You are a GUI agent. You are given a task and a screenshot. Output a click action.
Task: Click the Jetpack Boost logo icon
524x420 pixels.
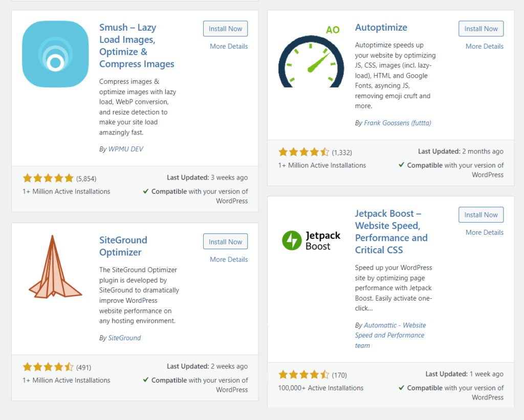point(311,240)
